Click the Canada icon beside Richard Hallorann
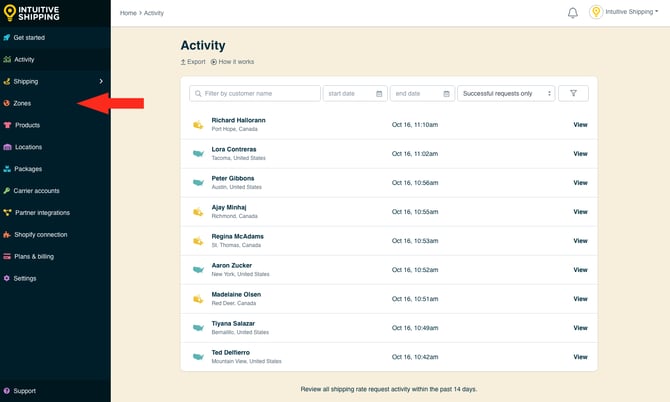This screenshot has width=670, height=402. tap(198, 125)
